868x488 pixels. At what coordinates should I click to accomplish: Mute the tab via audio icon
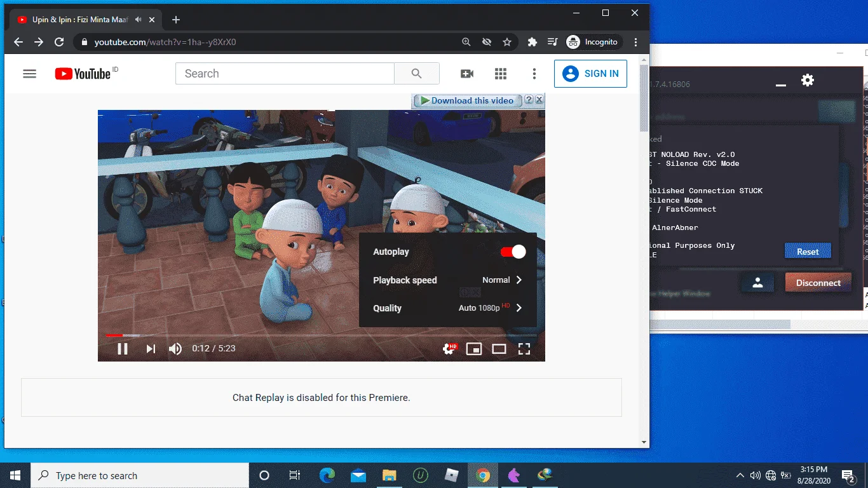(x=139, y=20)
